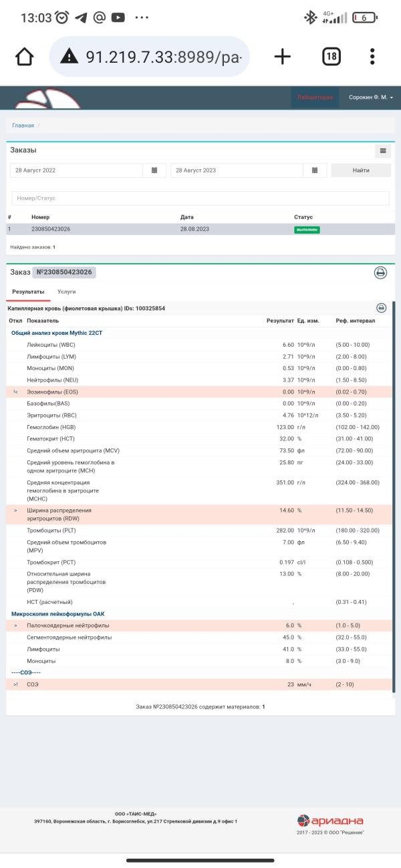Image resolution: width=401 pixels, height=868 pixels.
Task: Open the Заказы panel hamburger menu
Action: click(383, 151)
